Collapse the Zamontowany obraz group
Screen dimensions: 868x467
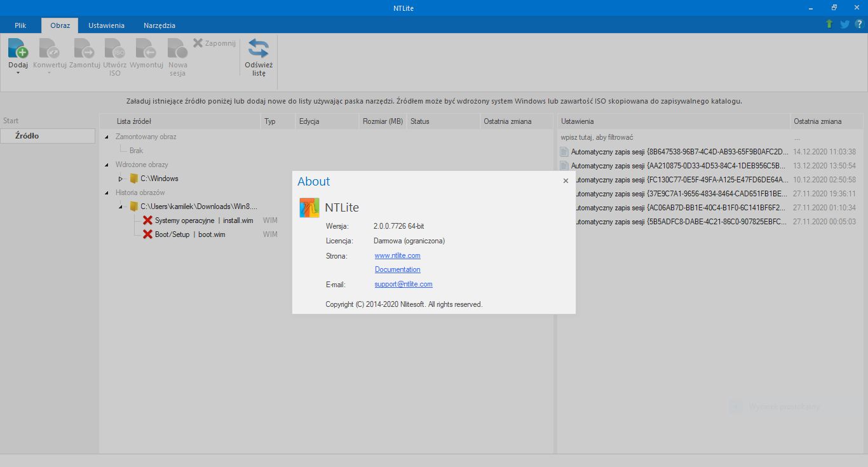[x=107, y=137]
